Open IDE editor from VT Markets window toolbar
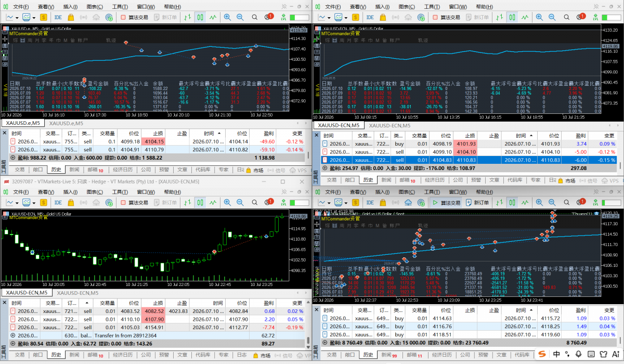 pos(58,202)
